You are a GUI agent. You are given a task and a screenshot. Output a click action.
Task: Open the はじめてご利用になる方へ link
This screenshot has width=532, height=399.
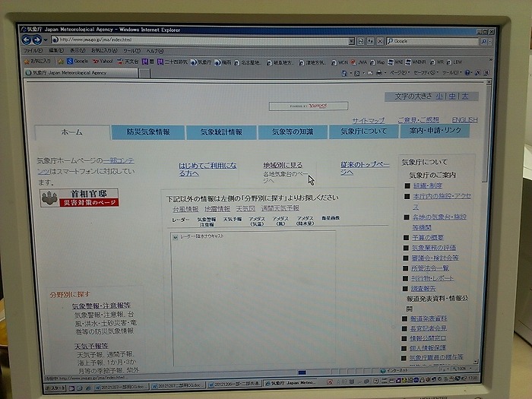point(207,169)
